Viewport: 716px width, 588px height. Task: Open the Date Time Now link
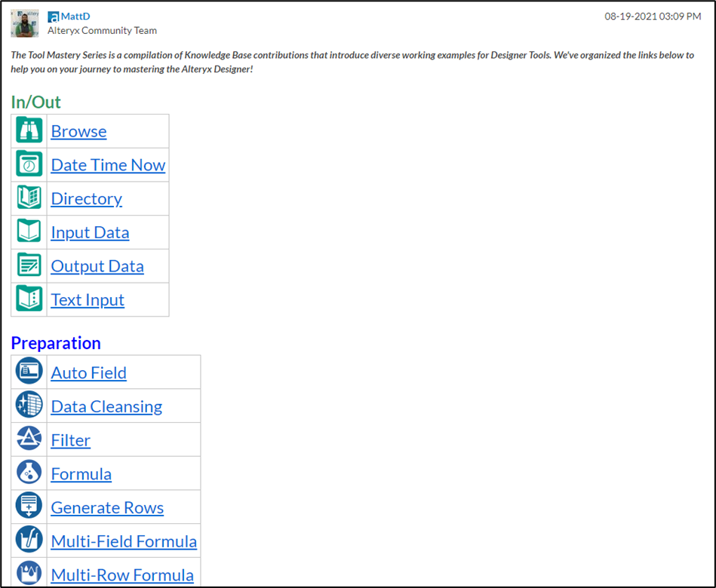click(x=108, y=165)
